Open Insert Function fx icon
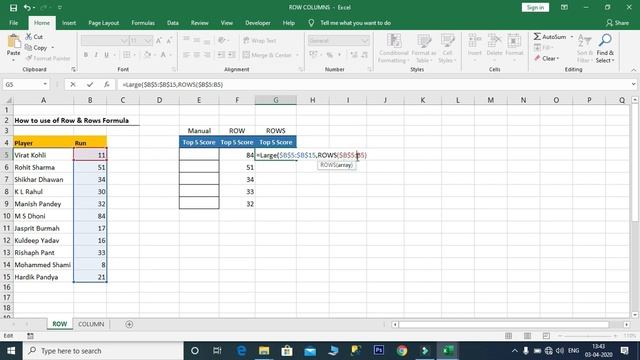 pyautogui.click(x=107, y=84)
